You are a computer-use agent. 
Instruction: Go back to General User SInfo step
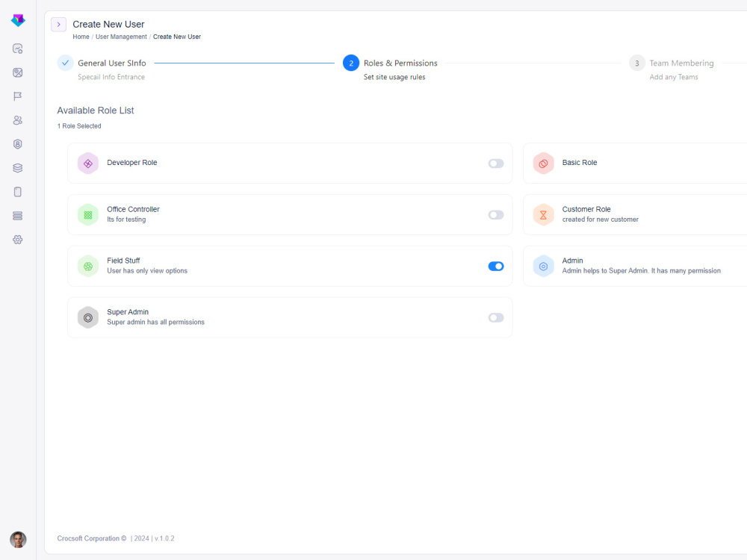pos(112,63)
